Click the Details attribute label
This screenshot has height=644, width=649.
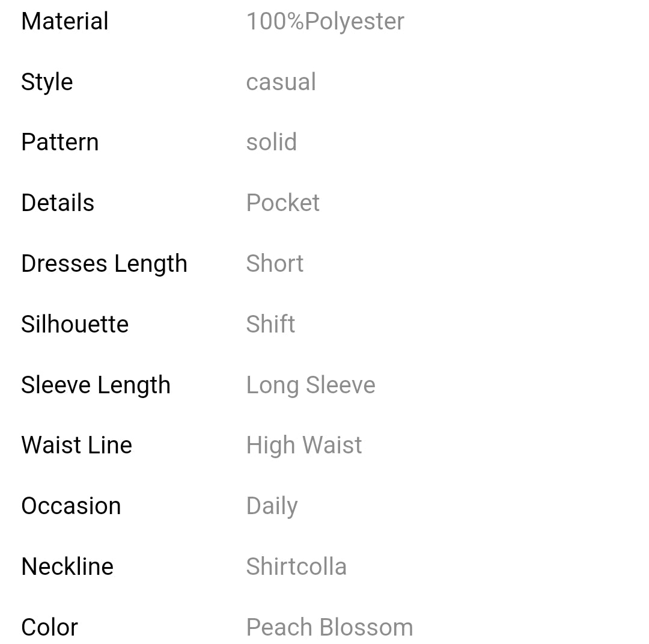tap(58, 203)
